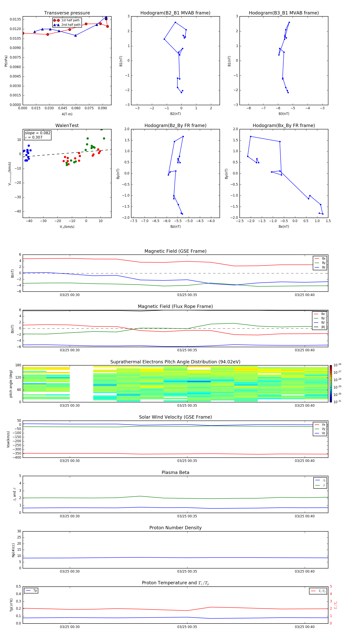Click 'Vsw(km/s)' y-axis label

coord(8,439)
